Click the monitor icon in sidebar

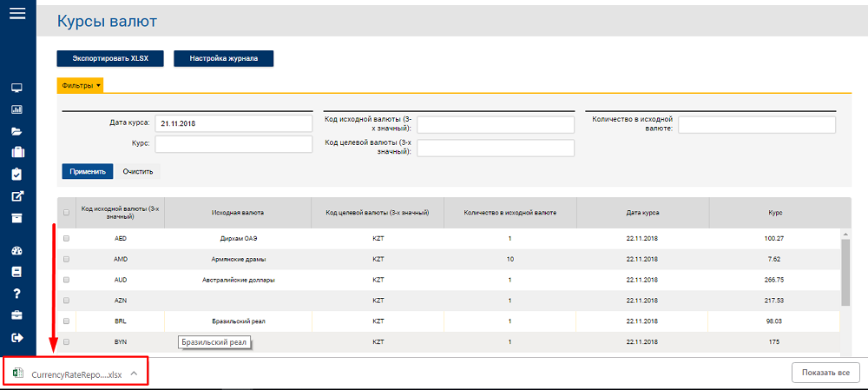(x=16, y=88)
